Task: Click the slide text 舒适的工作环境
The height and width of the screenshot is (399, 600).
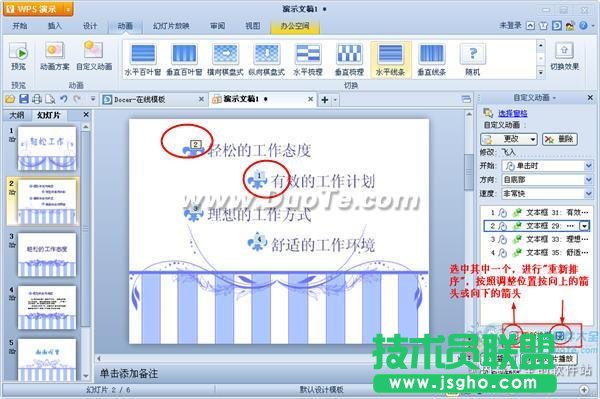Action: [x=323, y=244]
